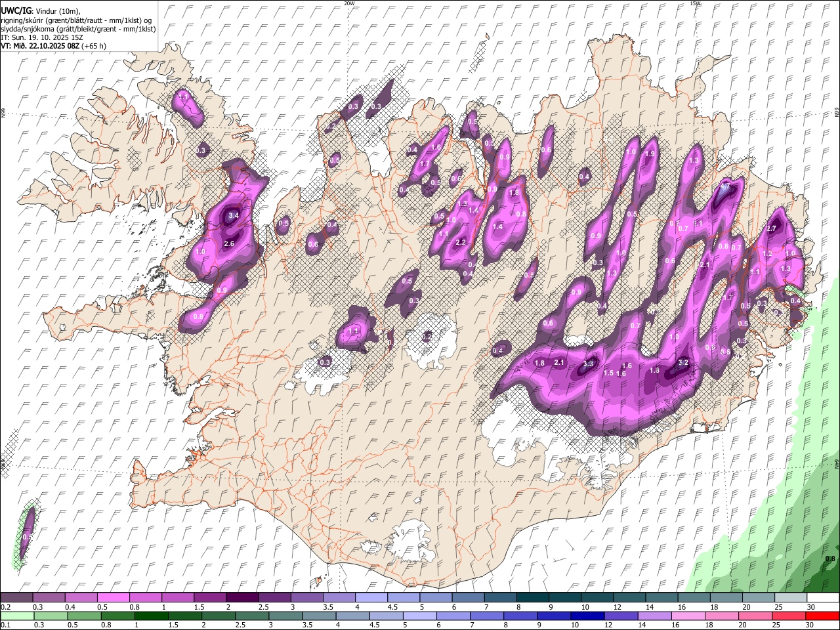Screen dimensions: 840x630
Task: Click the 2.6 precipitation value on the map
Action: click(229, 243)
